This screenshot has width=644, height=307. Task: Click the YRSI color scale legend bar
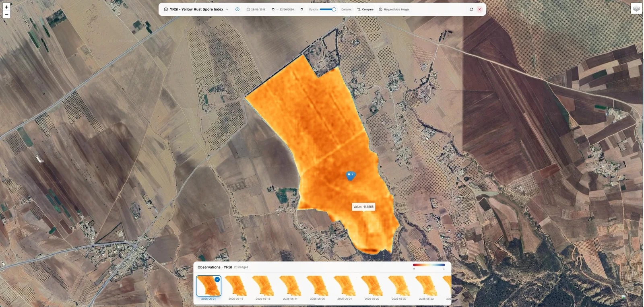429,265
